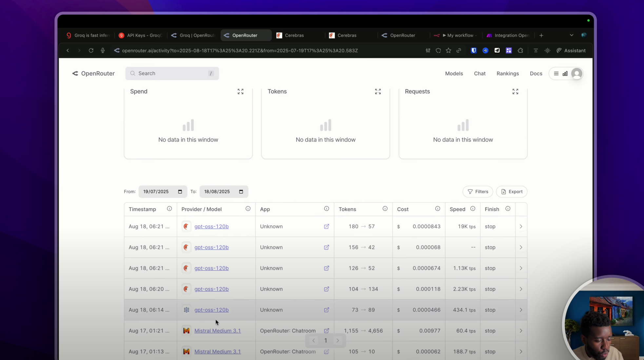Open external link for 1,155 → 4,656 row
Viewport: 644px width, 360px height.
tap(326, 331)
